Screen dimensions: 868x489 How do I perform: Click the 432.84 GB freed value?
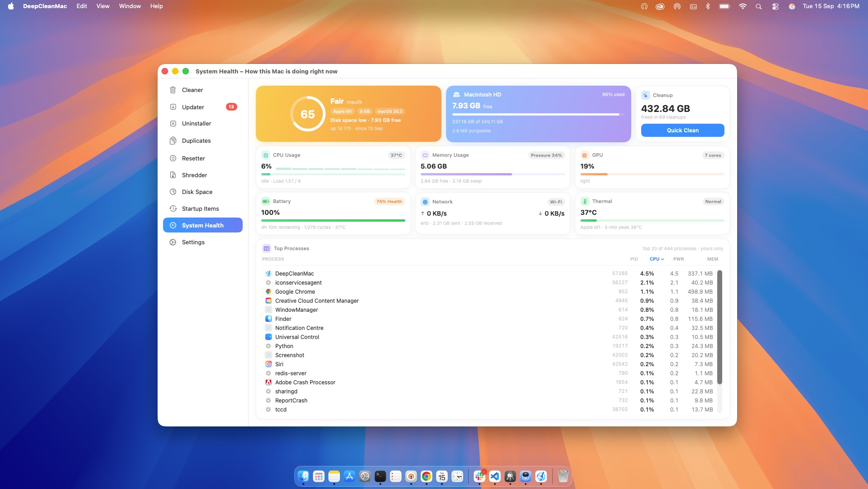coord(666,108)
